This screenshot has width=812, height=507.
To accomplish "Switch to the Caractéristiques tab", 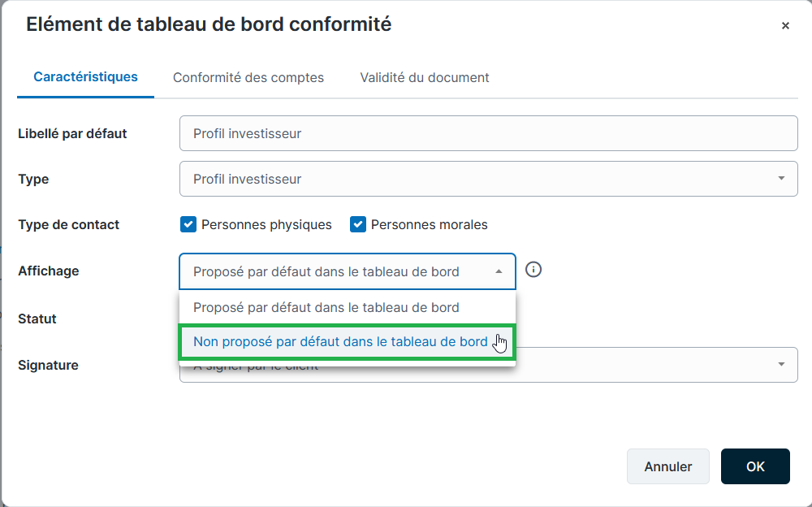I will [85, 77].
